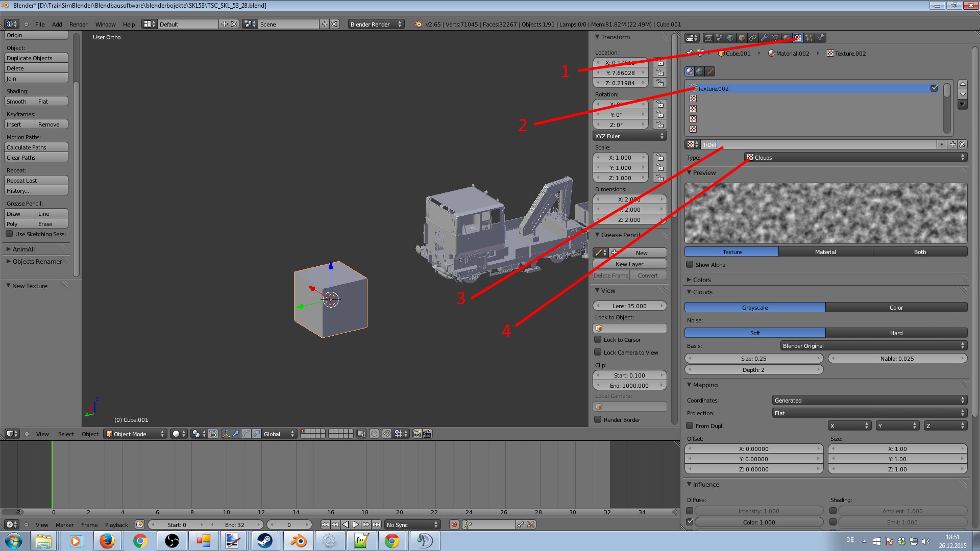Click the OpenGL render image icon
Viewport: 980px width, 551px height.
[417, 434]
